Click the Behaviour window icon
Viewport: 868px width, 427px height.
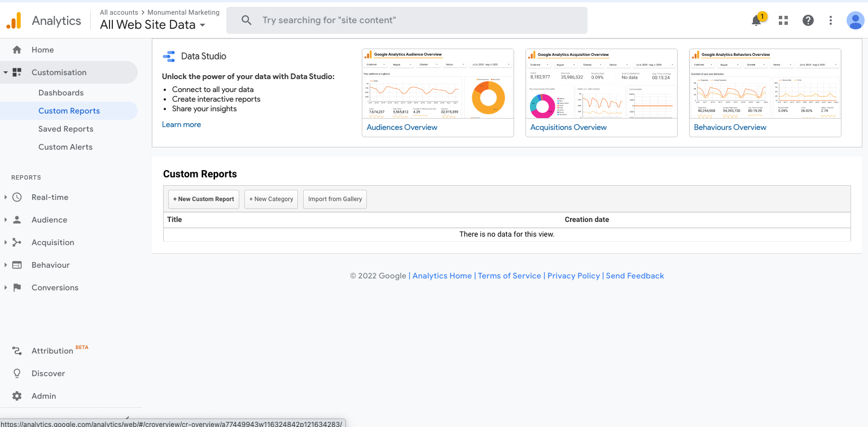pos(17,265)
